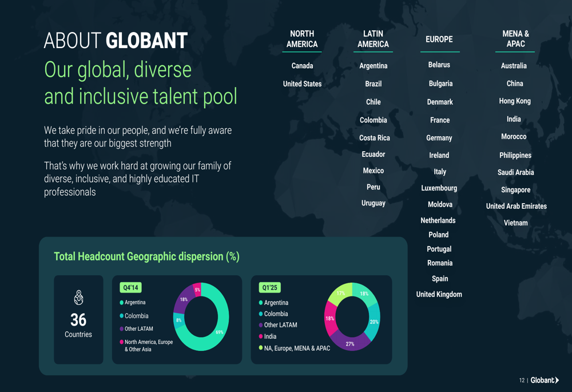Image resolution: width=572 pixels, height=392 pixels.
Task: Click Romania in the Europe column
Action: (x=440, y=263)
